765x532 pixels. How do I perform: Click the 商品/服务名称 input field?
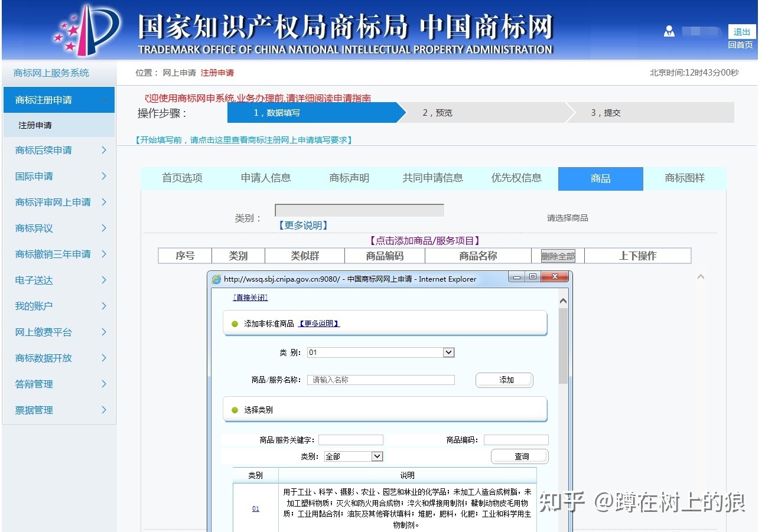coord(381,380)
